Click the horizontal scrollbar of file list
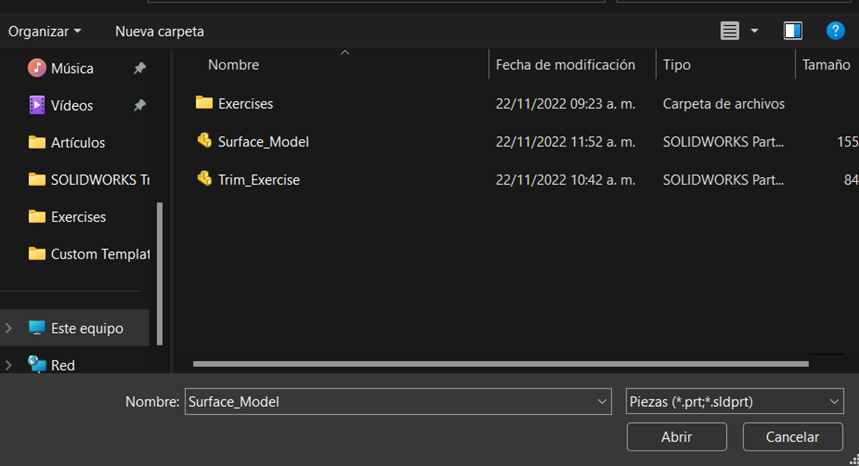The image size is (859, 466). [x=501, y=364]
